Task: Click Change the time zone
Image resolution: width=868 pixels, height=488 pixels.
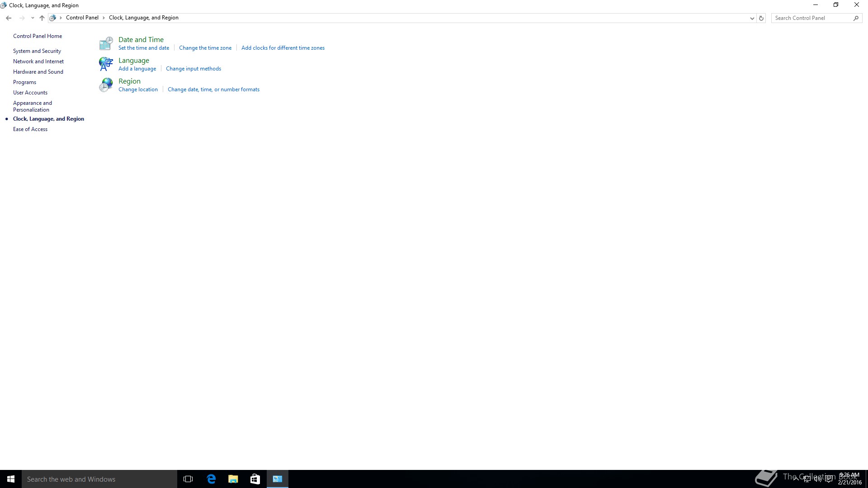Action: click(x=205, y=48)
